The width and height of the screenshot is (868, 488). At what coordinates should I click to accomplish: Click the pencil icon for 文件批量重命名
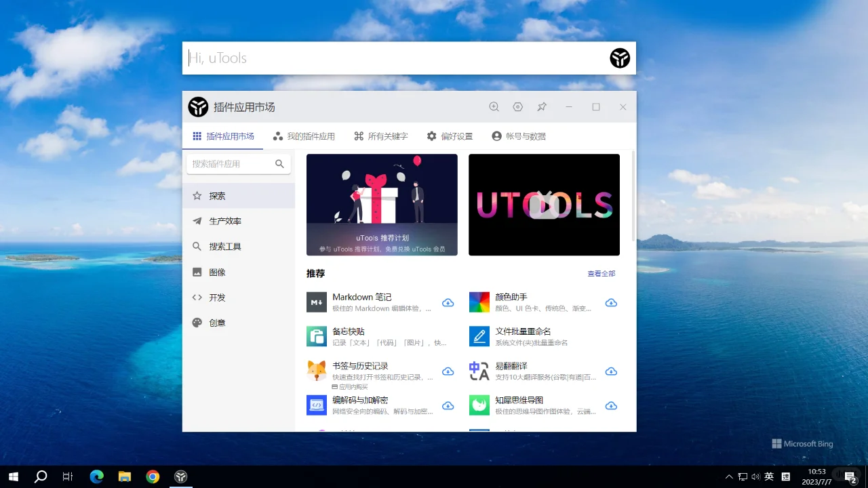point(479,336)
